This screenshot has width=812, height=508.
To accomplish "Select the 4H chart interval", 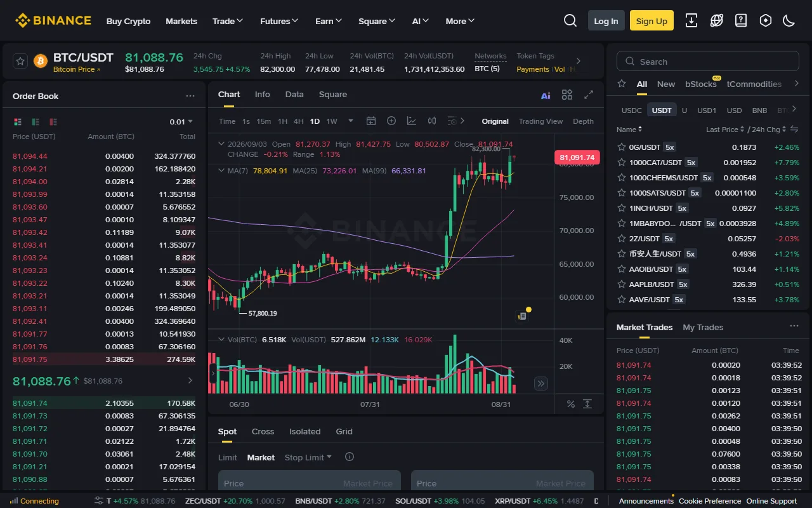I will coord(298,121).
